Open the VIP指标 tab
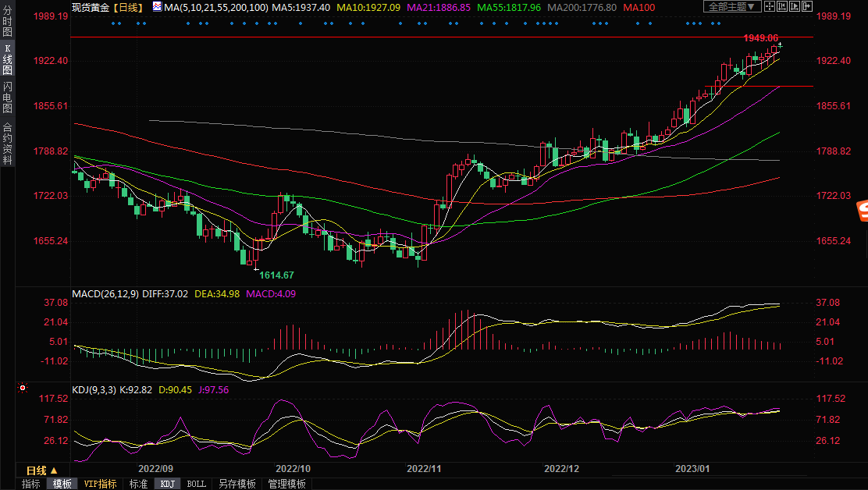Image resolution: width=868 pixels, height=490 pixels. point(100,484)
